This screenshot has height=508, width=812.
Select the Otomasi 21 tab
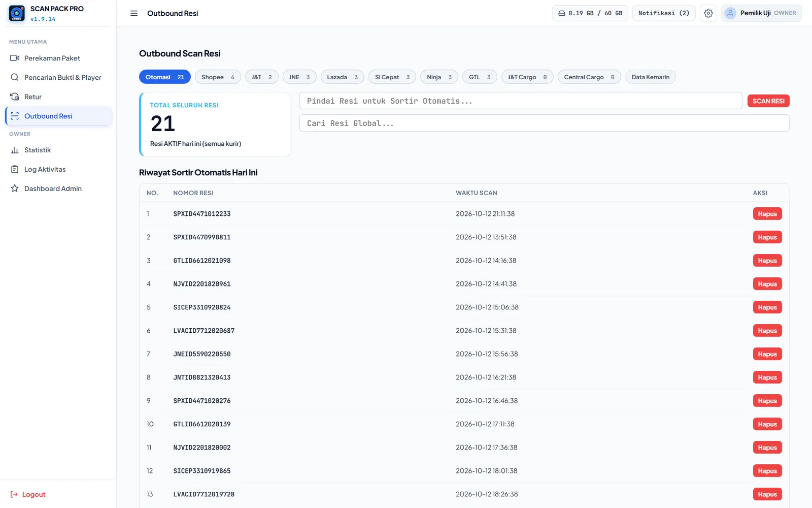pos(165,77)
